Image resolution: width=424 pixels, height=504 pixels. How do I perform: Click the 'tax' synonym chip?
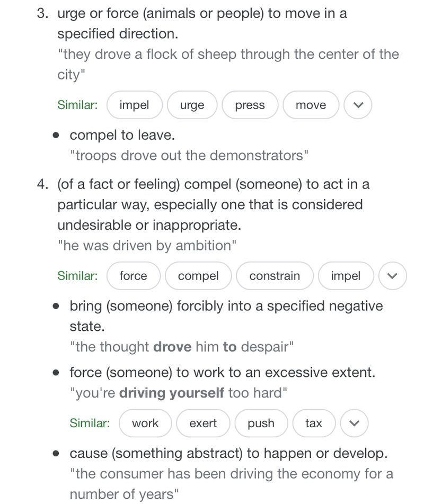coord(314,423)
